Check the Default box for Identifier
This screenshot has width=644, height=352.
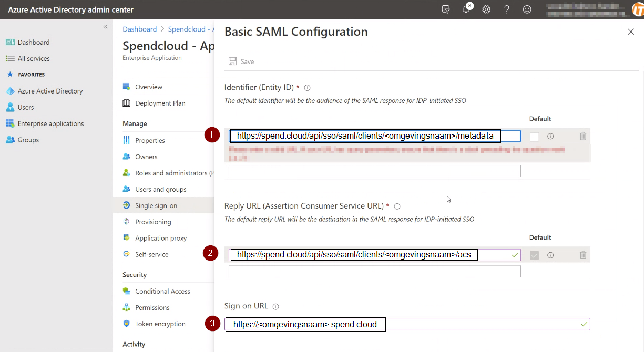click(x=535, y=137)
